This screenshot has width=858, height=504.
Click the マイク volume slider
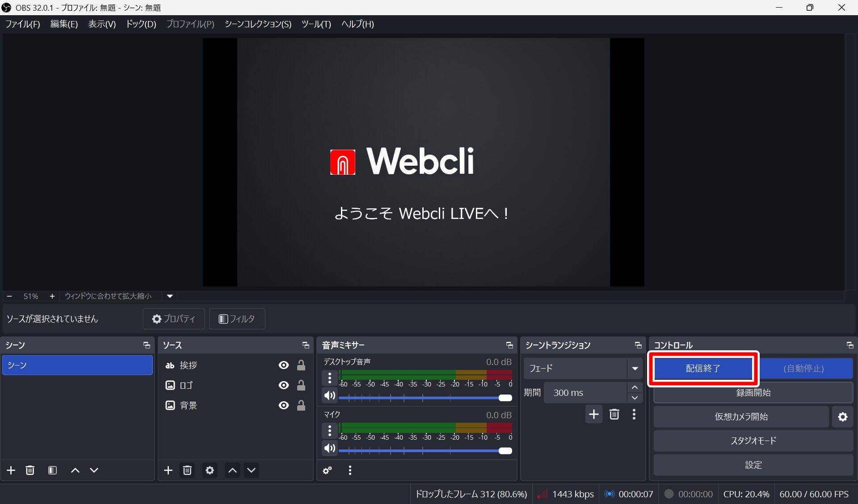(425, 451)
